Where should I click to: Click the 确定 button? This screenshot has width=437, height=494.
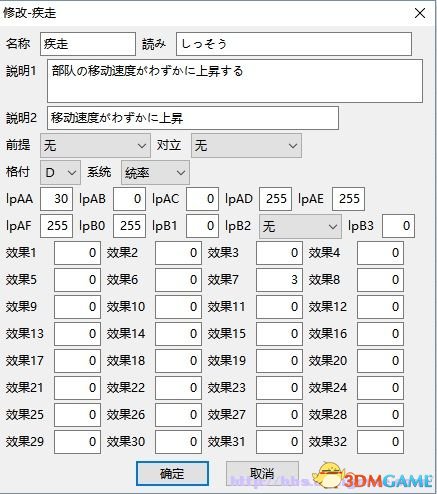(x=172, y=473)
